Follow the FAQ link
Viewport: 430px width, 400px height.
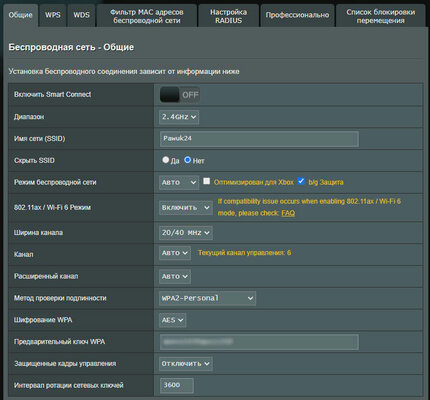[x=288, y=213]
